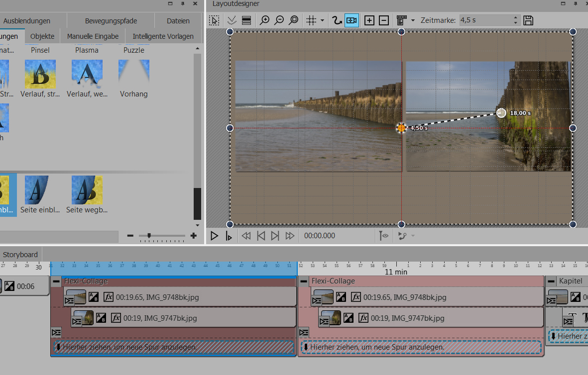The height and width of the screenshot is (375, 588).
Task: Click the zoom out magnifier in Layoutdesigner toolbar
Action: click(x=279, y=20)
